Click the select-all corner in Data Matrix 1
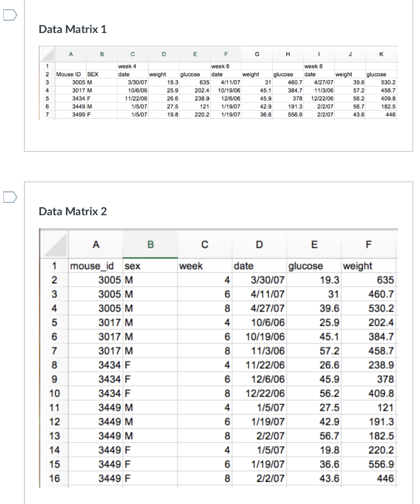The height and width of the screenshot is (504, 420). pos(47,54)
